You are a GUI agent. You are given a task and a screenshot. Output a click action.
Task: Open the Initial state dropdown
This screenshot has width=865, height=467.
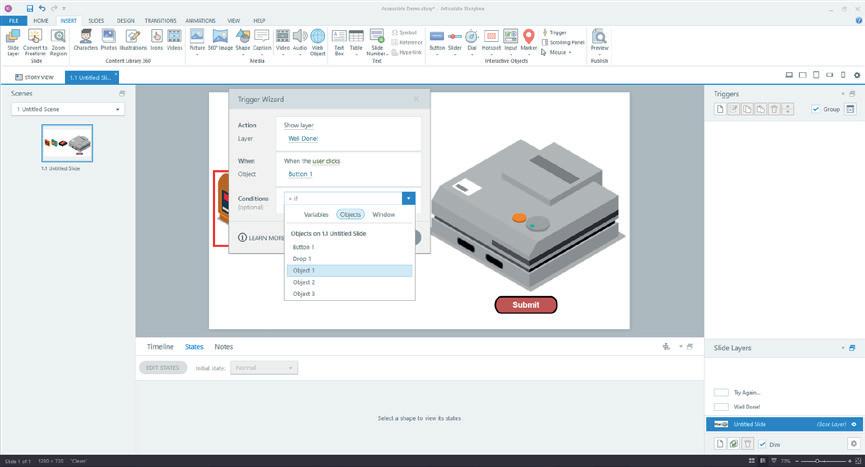pyautogui.click(x=264, y=368)
